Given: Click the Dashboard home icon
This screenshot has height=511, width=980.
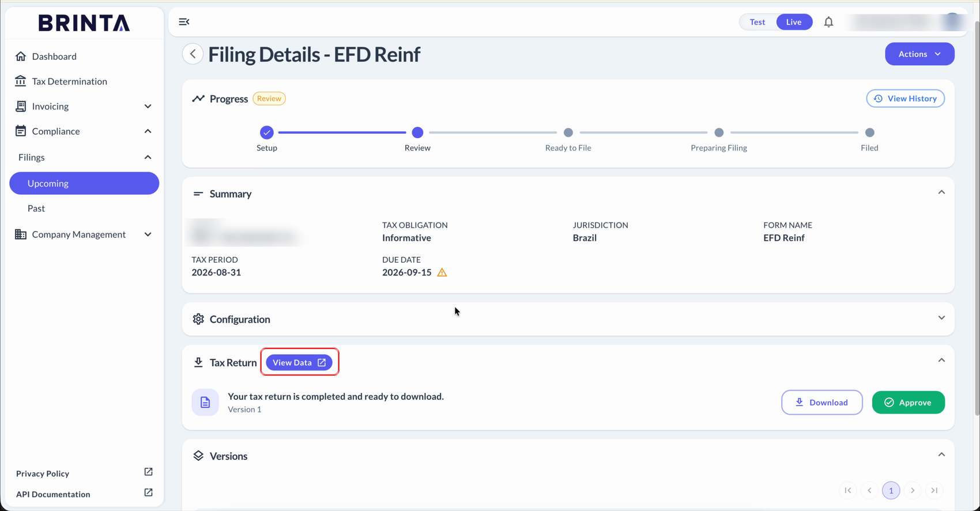Looking at the screenshot, I should point(21,56).
